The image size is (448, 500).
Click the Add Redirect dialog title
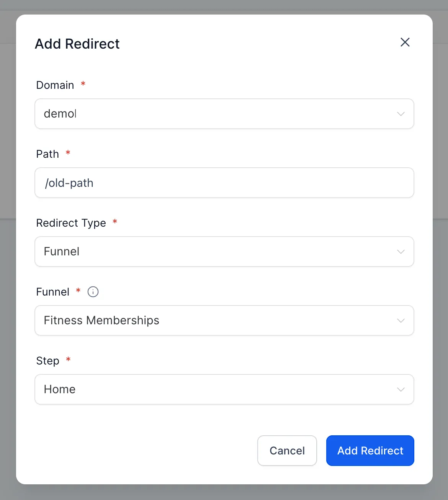(x=77, y=44)
